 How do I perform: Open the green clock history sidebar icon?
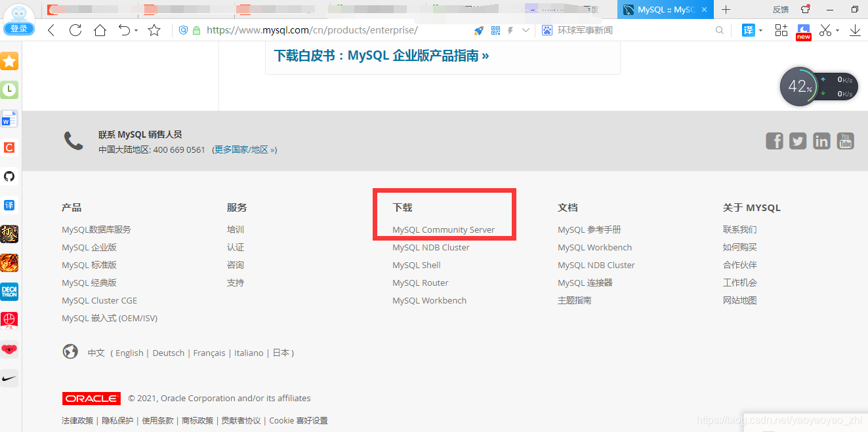(x=9, y=90)
